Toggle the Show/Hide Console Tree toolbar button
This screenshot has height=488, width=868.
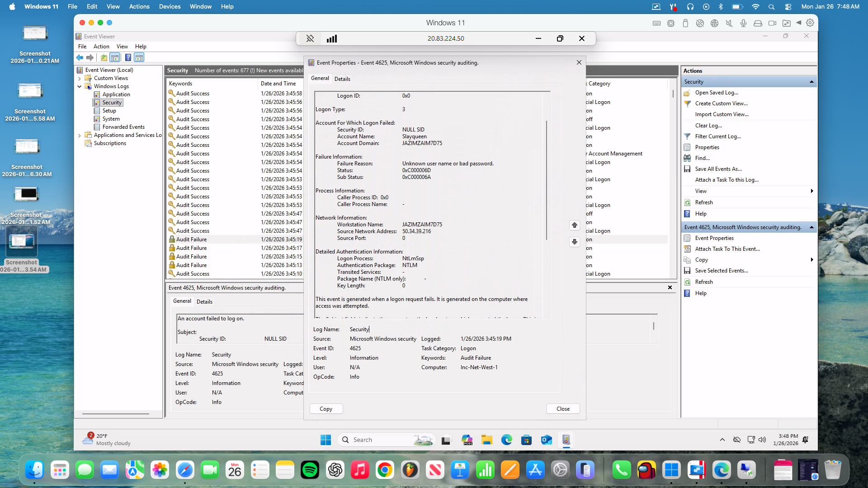(115, 57)
